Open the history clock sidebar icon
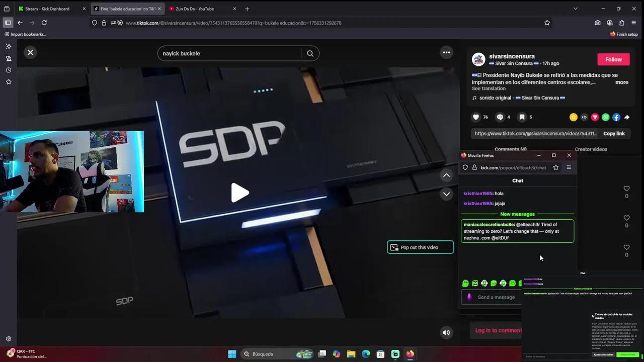Viewport: 644px width, 362px height. pyautogui.click(x=9, y=70)
